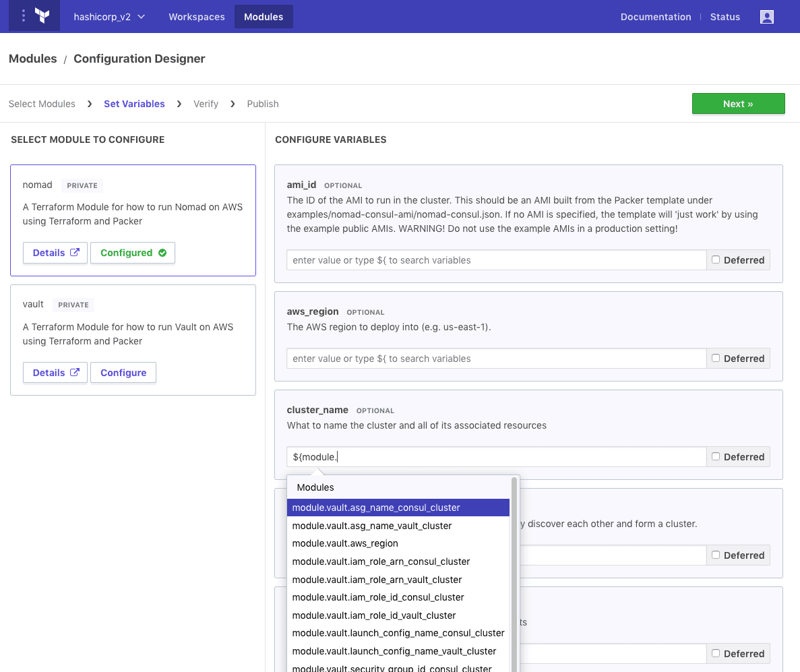The image size is (800, 672).
Task: Open the Documentation link
Action: (x=656, y=17)
